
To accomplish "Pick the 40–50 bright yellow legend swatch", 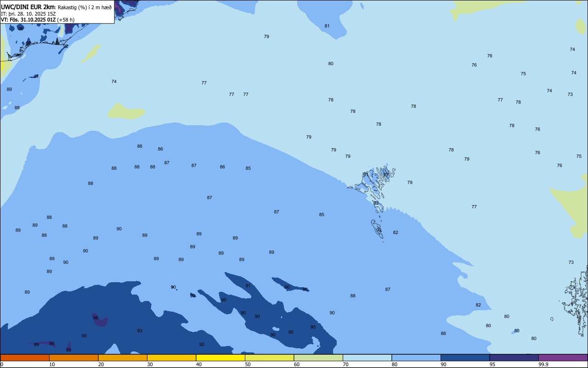I will (220, 357).
